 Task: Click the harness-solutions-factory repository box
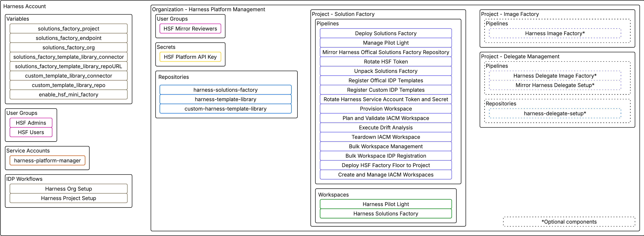click(x=225, y=90)
